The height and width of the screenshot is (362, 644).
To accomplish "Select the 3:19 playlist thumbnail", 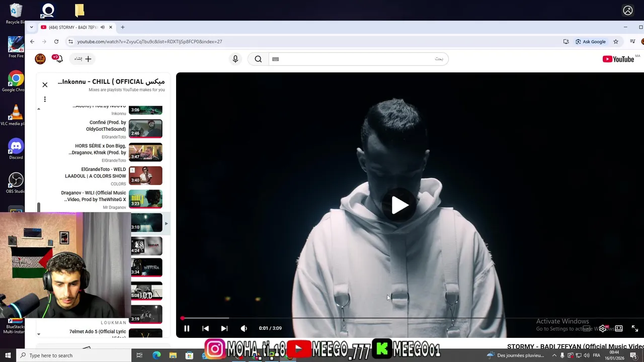I will (146, 314).
